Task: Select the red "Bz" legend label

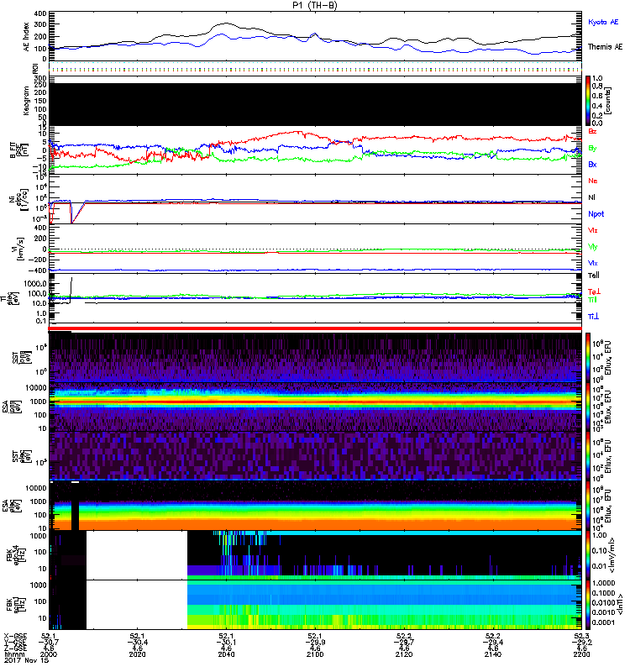Action: pos(592,131)
